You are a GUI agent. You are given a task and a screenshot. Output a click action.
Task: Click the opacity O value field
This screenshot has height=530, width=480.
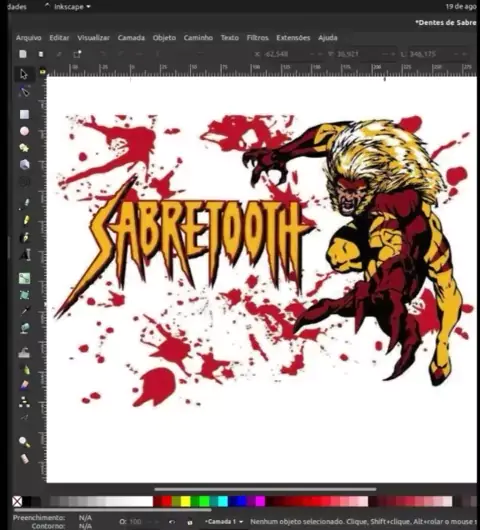click(135, 522)
